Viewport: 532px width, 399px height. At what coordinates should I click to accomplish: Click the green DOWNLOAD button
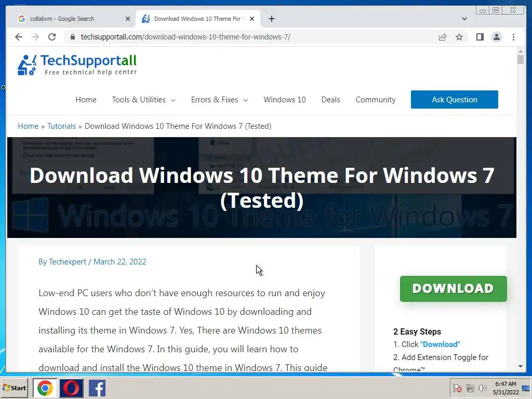pyautogui.click(x=453, y=289)
